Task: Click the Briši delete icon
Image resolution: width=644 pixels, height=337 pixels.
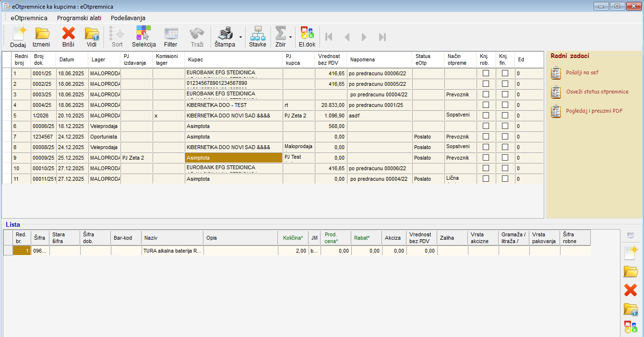Action: pos(68,36)
